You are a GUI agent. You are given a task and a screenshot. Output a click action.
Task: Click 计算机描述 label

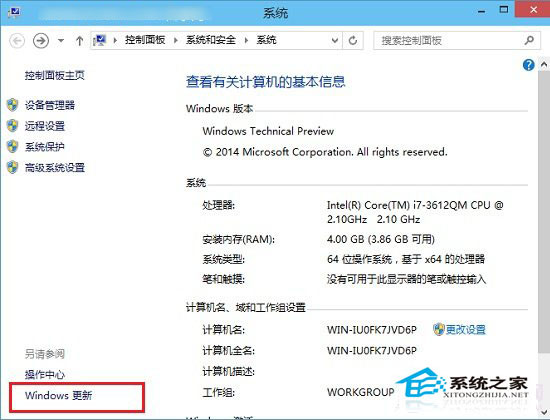click(x=228, y=371)
